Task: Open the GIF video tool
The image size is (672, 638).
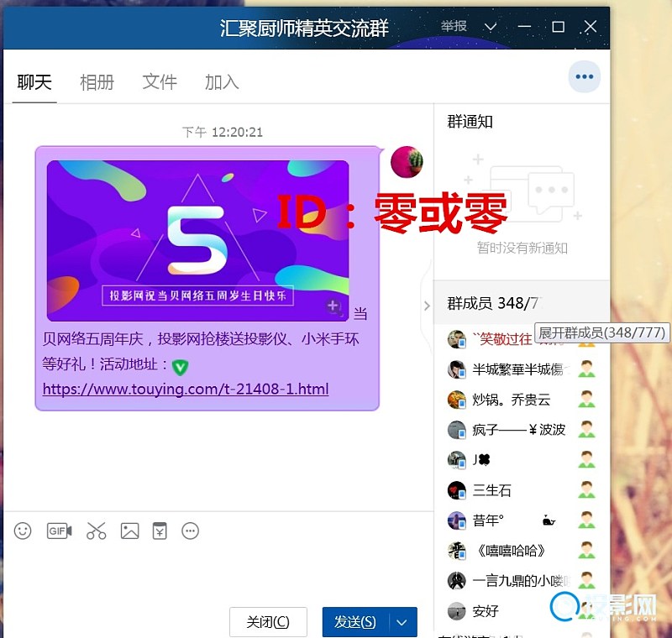Action: click(x=59, y=531)
